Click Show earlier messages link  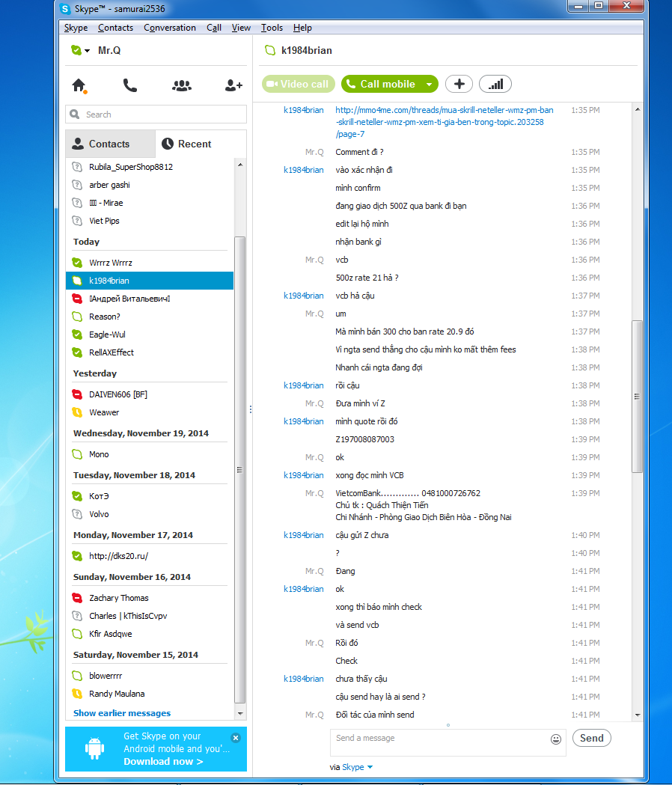pyautogui.click(x=122, y=713)
